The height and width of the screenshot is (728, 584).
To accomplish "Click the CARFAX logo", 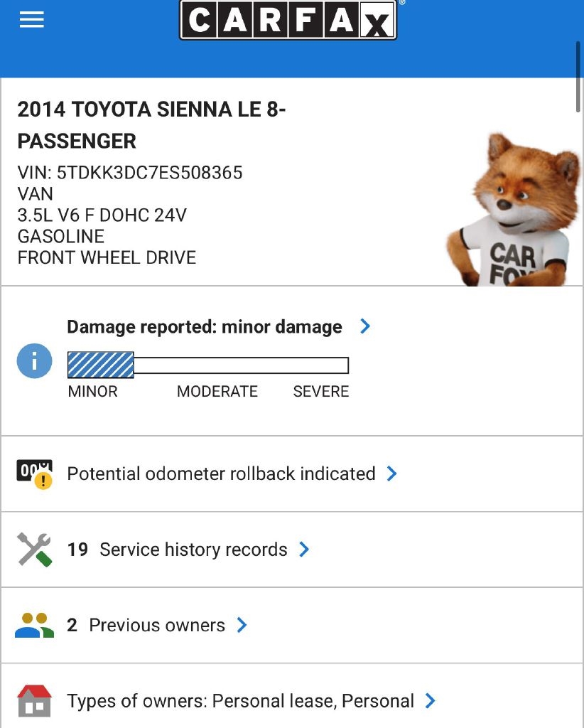I will click(288, 19).
